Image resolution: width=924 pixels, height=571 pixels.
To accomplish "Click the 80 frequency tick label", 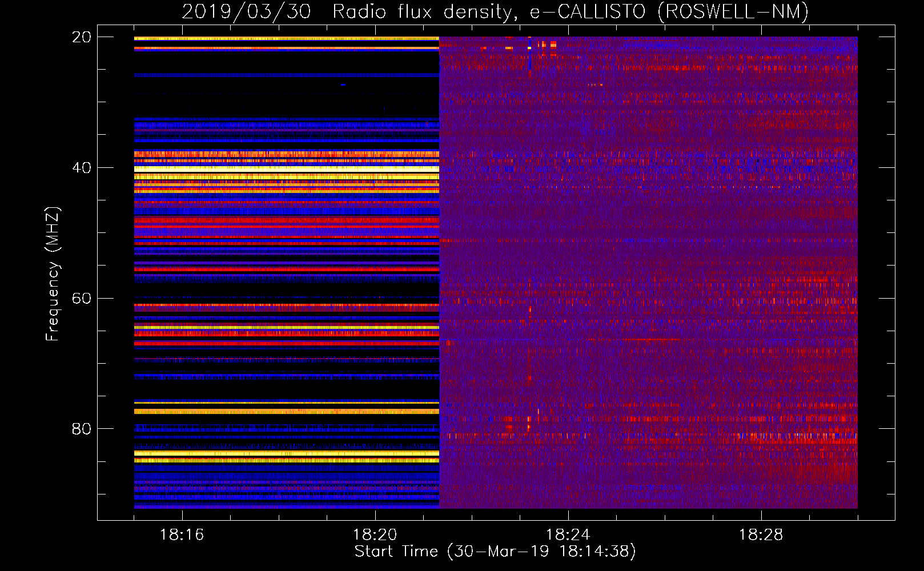I will [x=82, y=429].
